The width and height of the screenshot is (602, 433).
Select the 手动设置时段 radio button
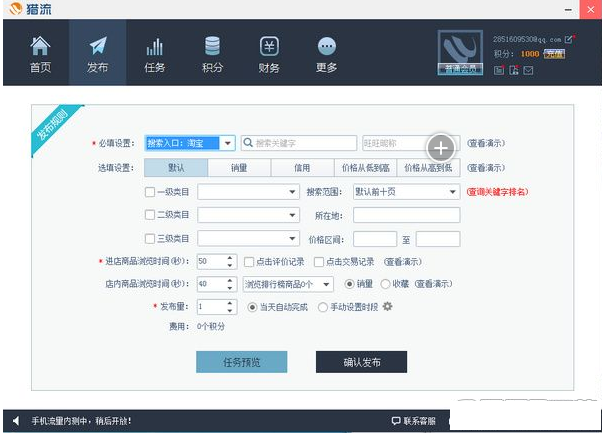click(x=322, y=307)
